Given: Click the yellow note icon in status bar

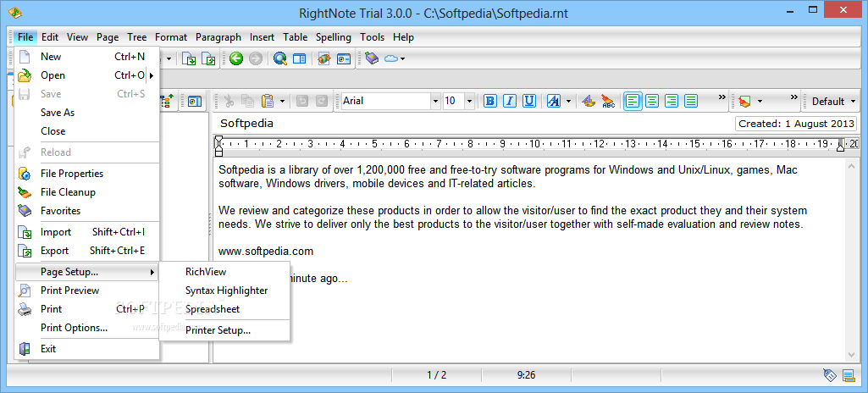Looking at the screenshot, I should click(848, 375).
